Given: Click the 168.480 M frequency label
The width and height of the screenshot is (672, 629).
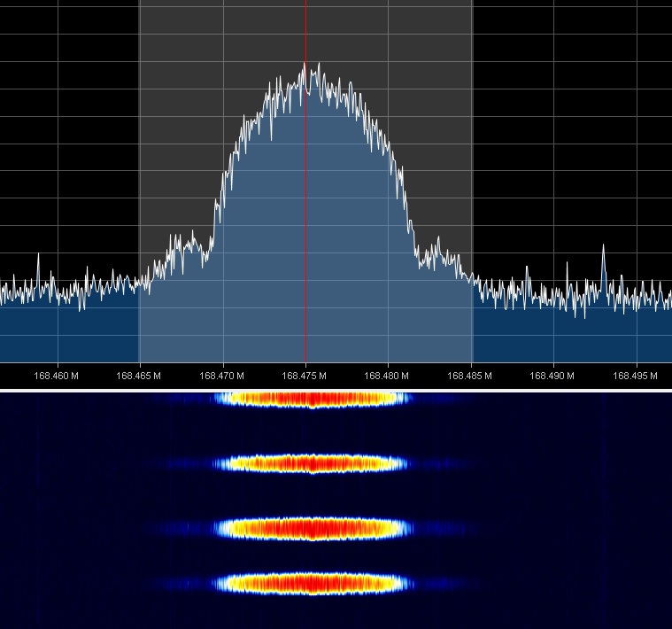Looking at the screenshot, I should coord(386,376).
